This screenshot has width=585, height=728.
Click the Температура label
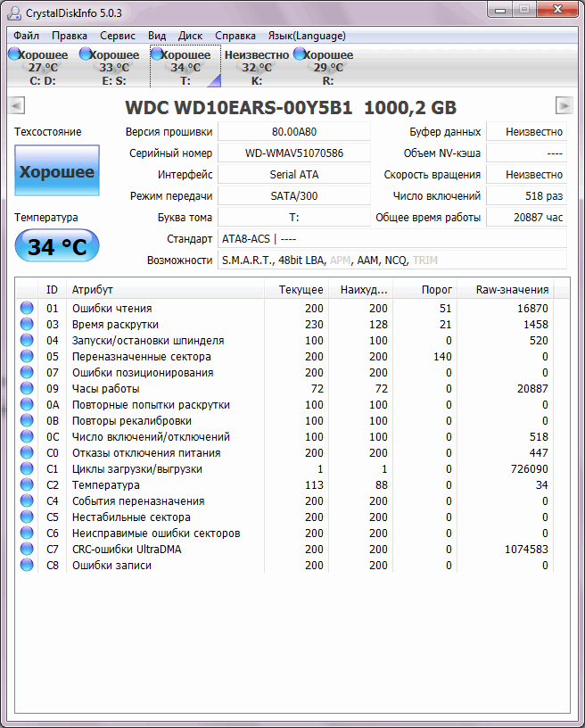46,218
